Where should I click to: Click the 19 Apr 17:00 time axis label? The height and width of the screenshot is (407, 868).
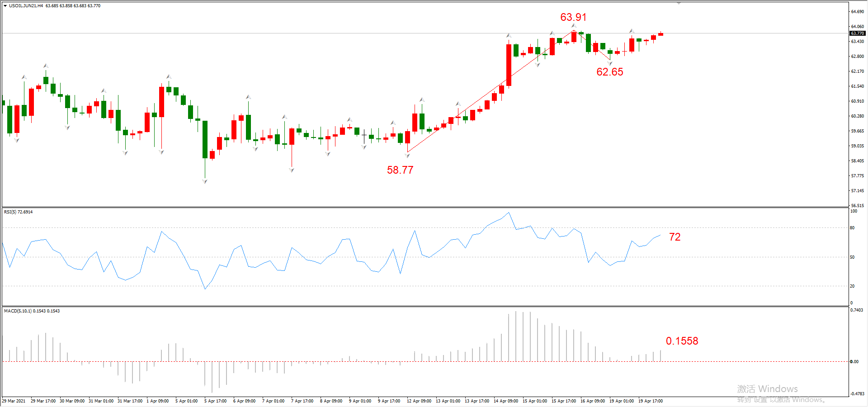point(650,401)
